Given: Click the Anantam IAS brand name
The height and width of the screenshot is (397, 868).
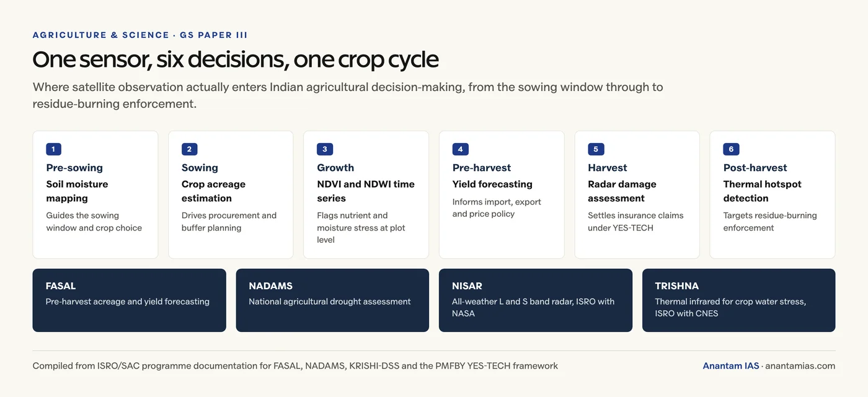Looking at the screenshot, I should (x=731, y=366).
